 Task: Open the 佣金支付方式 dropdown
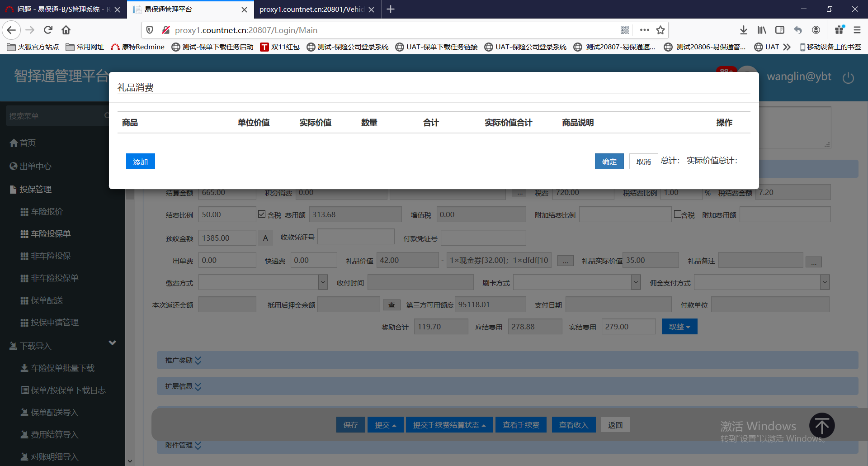[825, 282]
